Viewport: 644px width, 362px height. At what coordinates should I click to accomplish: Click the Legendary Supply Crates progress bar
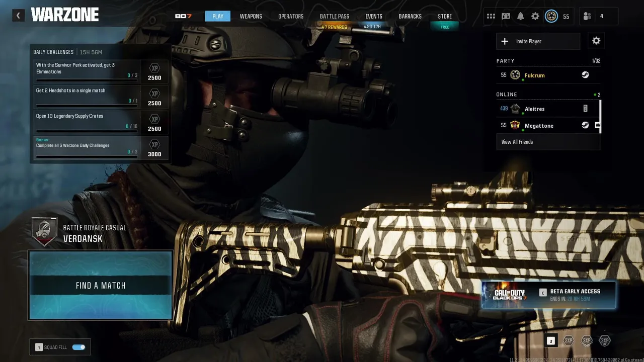87,131
